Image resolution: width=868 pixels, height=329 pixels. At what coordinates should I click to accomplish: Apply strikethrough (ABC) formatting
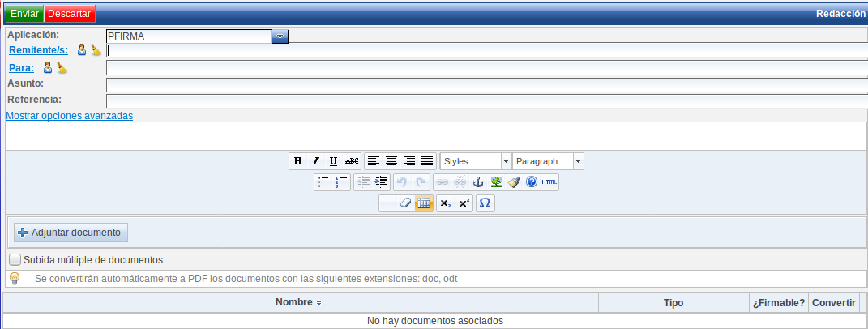pos(352,161)
